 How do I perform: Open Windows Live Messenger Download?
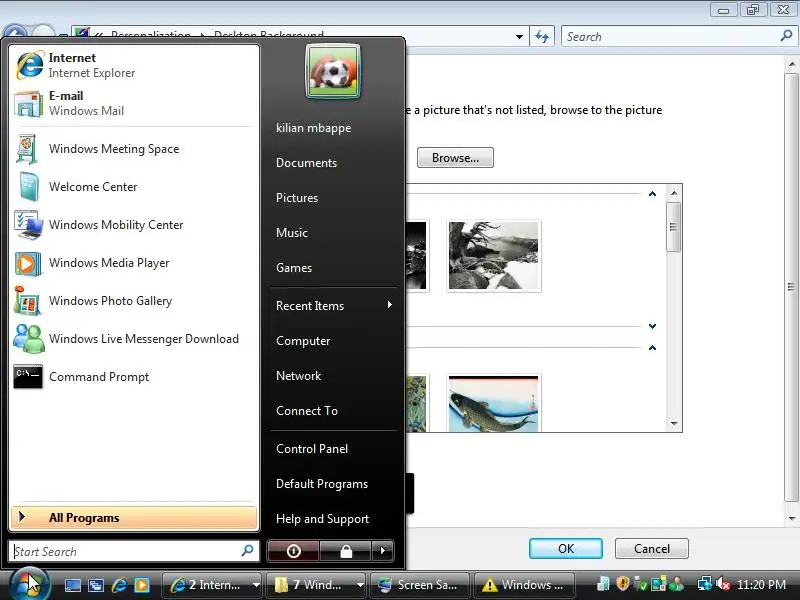[134, 339]
